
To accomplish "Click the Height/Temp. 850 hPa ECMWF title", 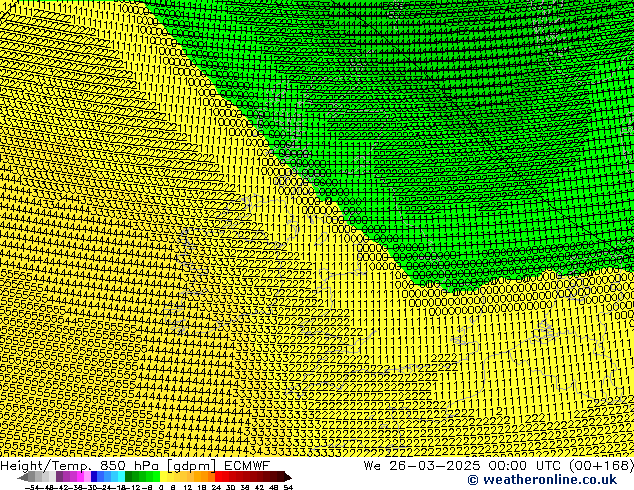I will 135,466.
